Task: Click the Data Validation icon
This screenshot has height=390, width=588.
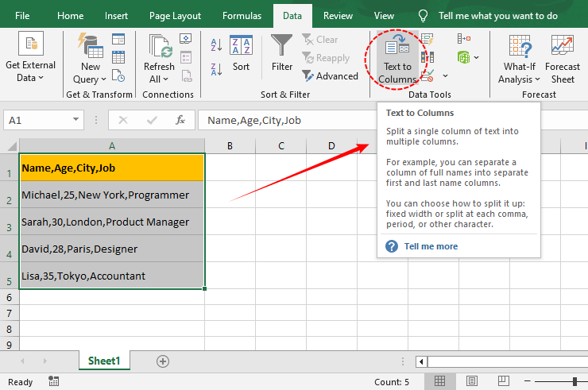Action: tap(427, 75)
